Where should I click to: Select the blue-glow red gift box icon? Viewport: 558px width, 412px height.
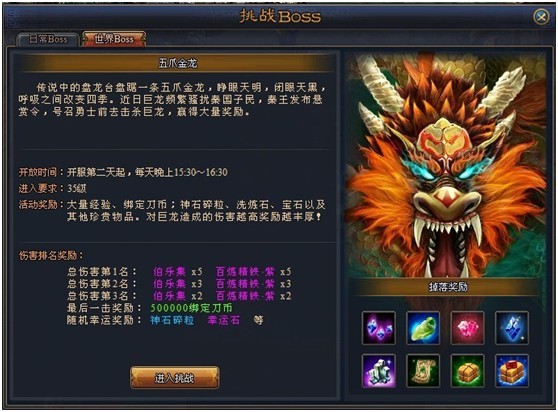pos(512,371)
